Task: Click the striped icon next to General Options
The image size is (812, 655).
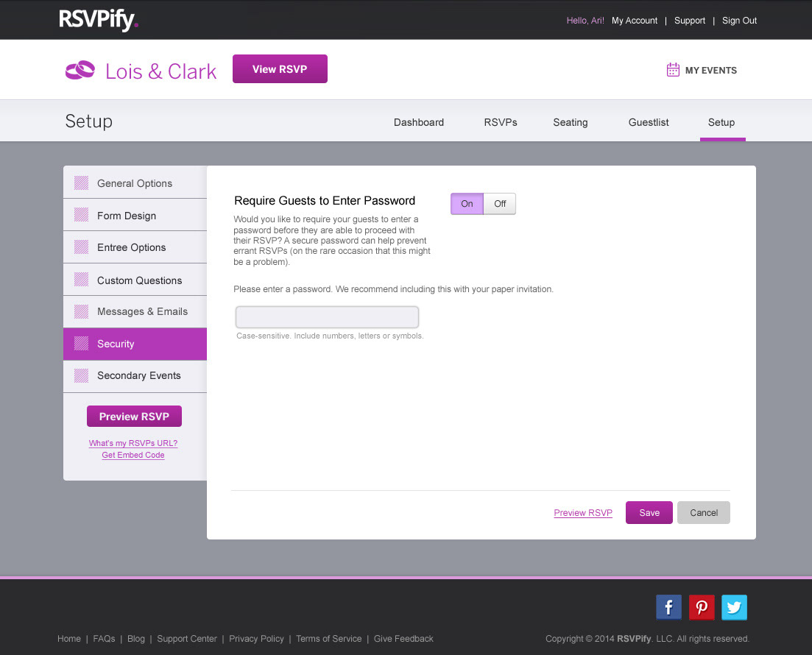Action: (x=81, y=183)
